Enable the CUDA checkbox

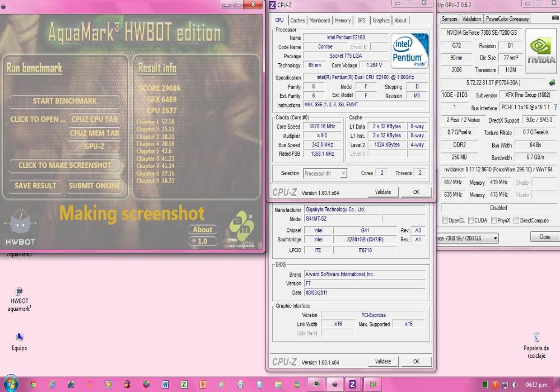click(471, 220)
